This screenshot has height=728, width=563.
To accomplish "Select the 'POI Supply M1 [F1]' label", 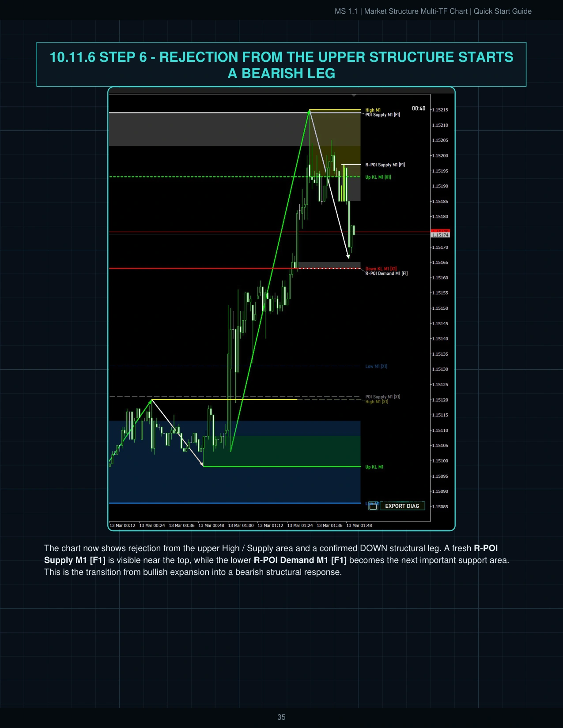I will point(382,115).
